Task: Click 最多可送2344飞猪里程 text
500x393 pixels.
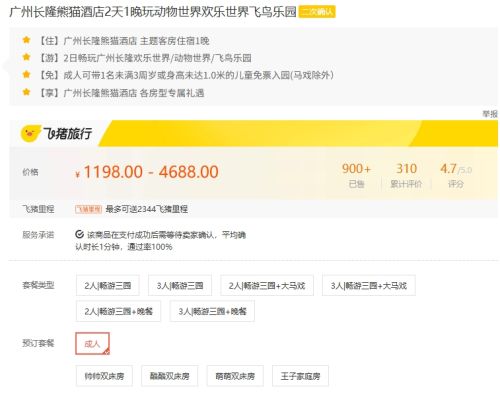Action: [147, 209]
